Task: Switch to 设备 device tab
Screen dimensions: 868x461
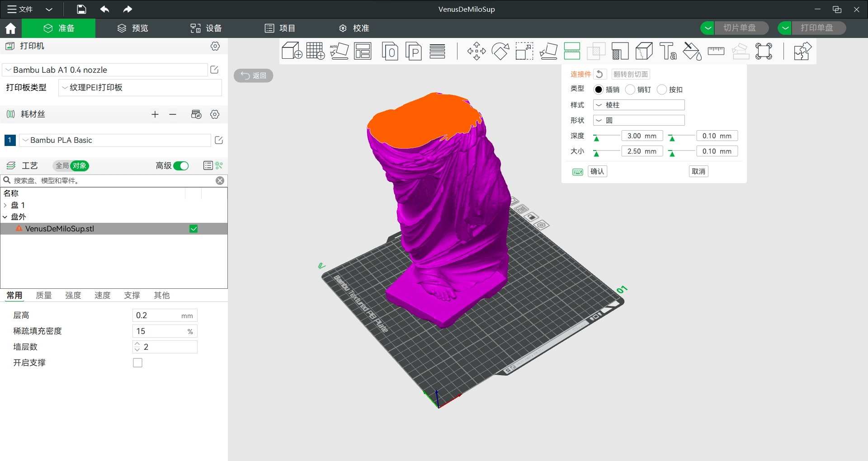Action: 206,28
